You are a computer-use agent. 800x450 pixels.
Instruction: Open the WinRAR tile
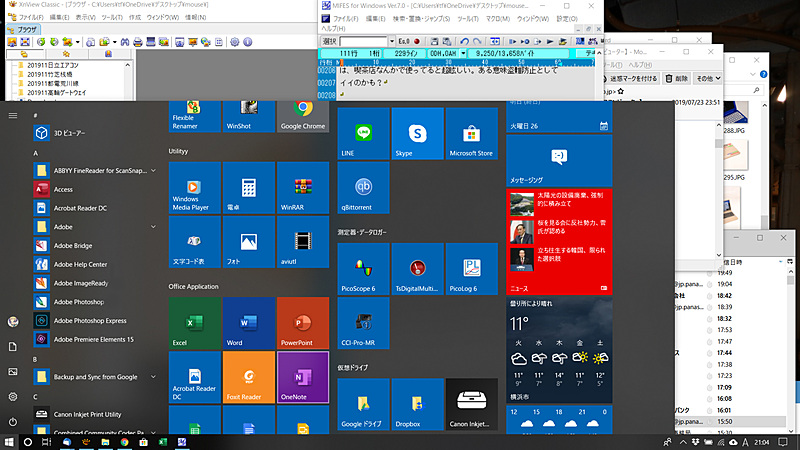click(303, 187)
